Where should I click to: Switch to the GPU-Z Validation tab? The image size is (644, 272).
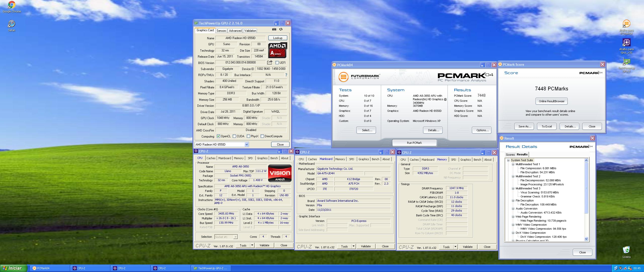tap(250, 31)
